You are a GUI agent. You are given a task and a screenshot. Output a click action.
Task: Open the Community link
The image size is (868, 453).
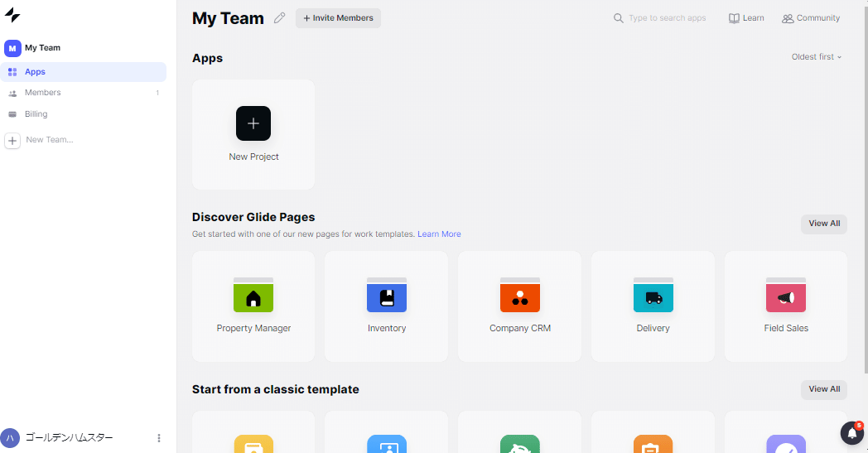point(811,17)
